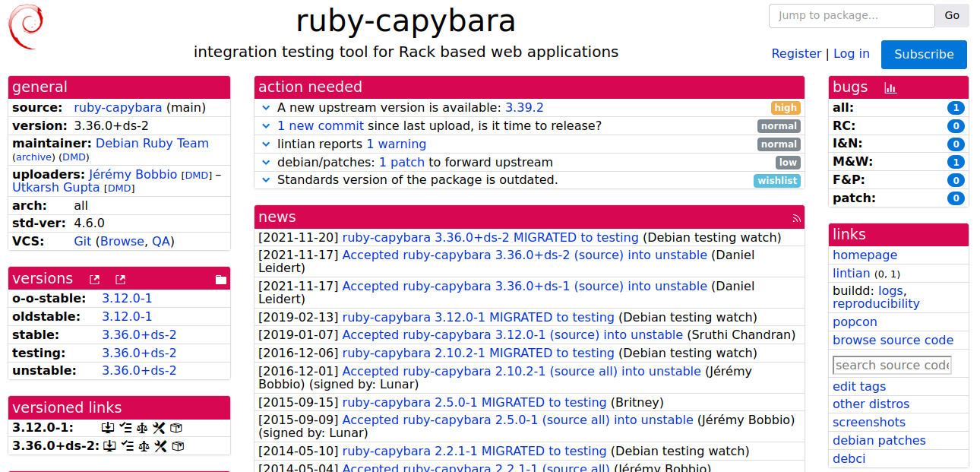Open the Git VCS link
This screenshot has height=472, width=980.
(83, 242)
